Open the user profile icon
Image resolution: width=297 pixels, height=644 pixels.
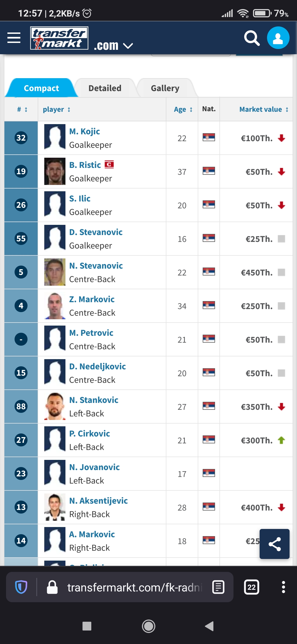(278, 38)
